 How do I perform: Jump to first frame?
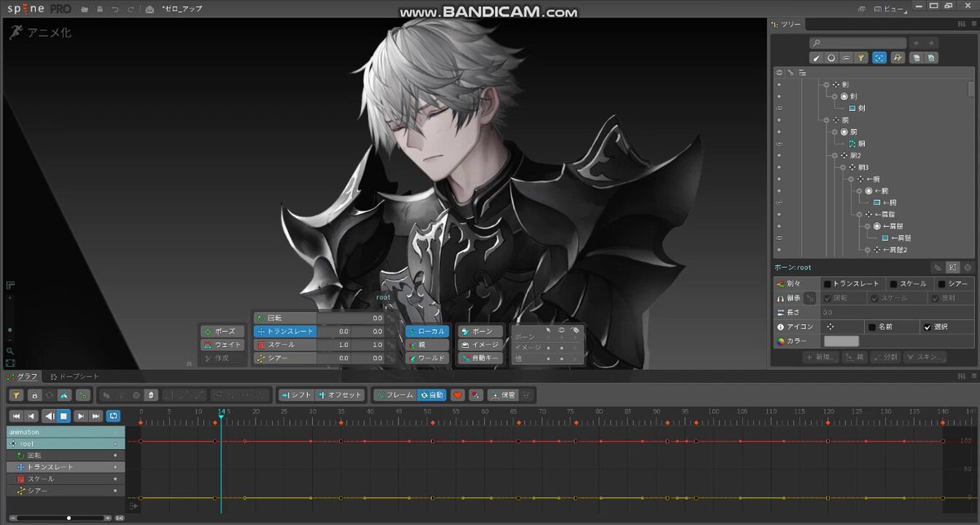click(x=16, y=416)
